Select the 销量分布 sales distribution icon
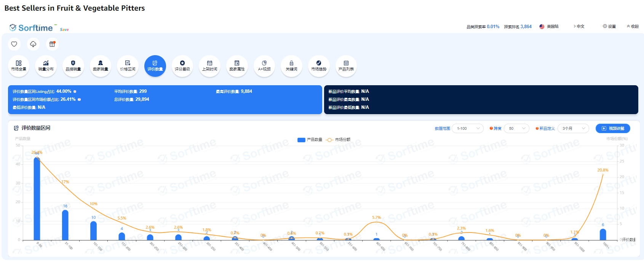 point(46,66)
